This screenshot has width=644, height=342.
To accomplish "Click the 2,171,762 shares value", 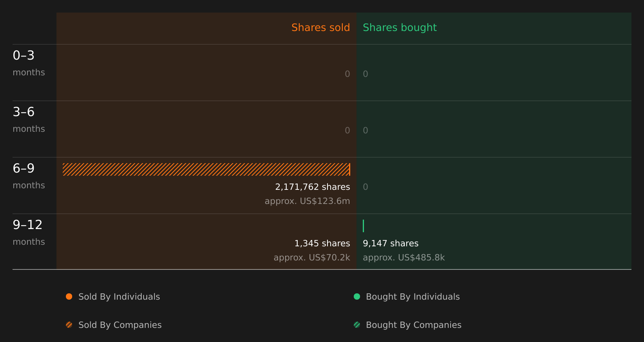I will [x=313, y=187].
